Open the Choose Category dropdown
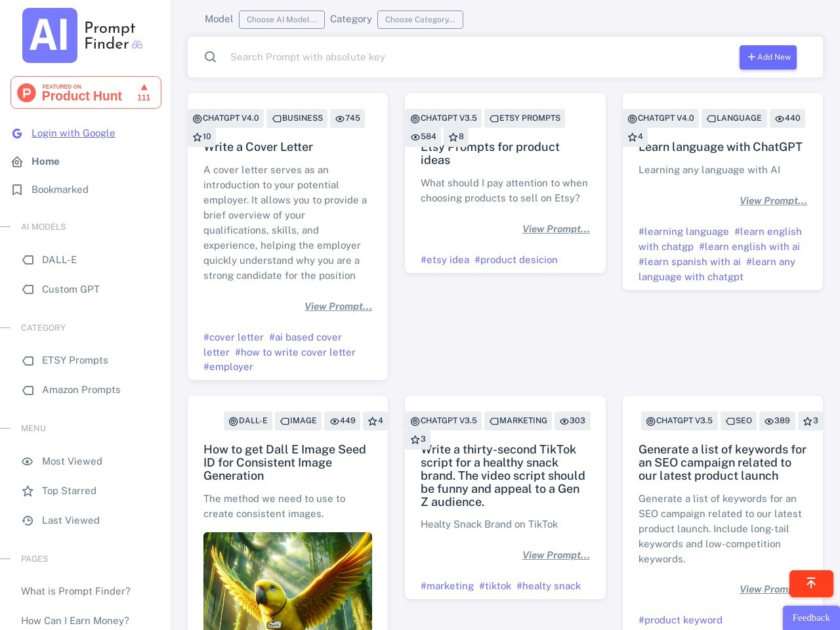Screen dimensions: 840x630 420,20
